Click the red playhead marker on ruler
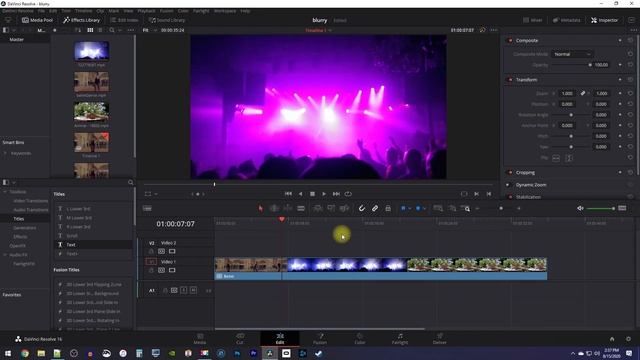Screen dimensions: 640x360 [282, 220]
